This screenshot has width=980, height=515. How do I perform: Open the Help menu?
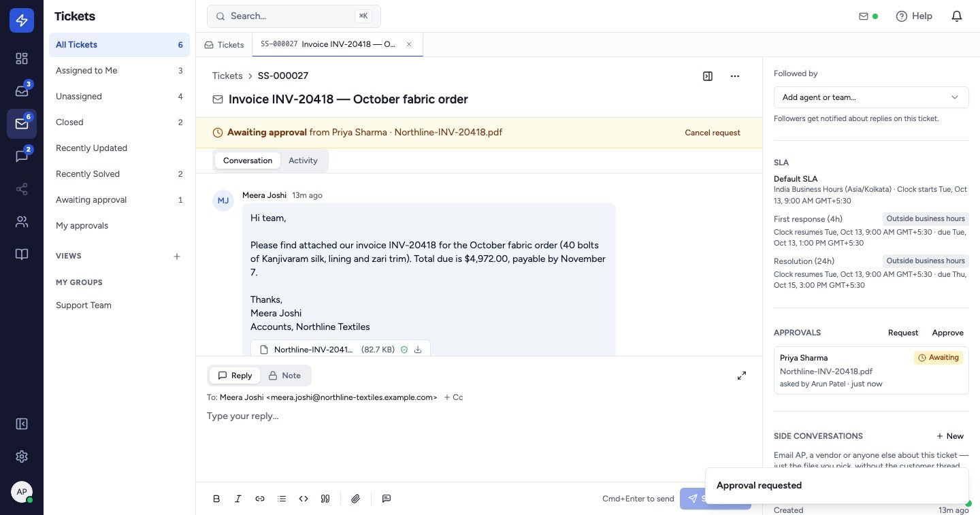pos(914,16)
